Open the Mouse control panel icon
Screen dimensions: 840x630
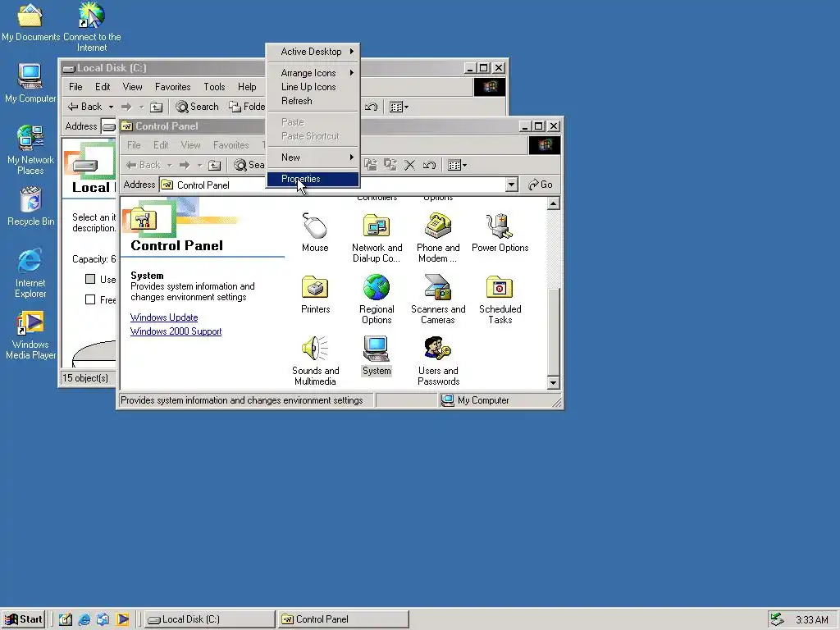coord(315,232)
